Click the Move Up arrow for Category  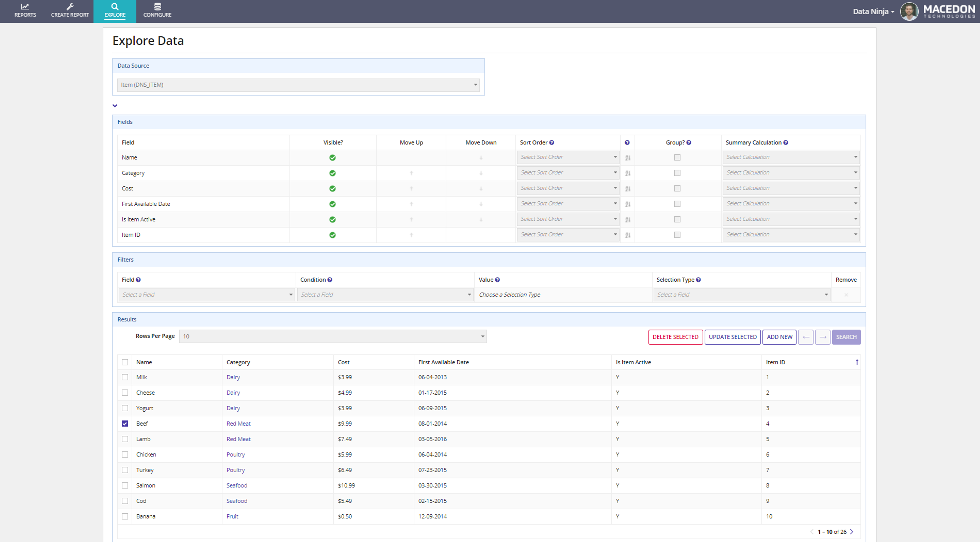411,173
